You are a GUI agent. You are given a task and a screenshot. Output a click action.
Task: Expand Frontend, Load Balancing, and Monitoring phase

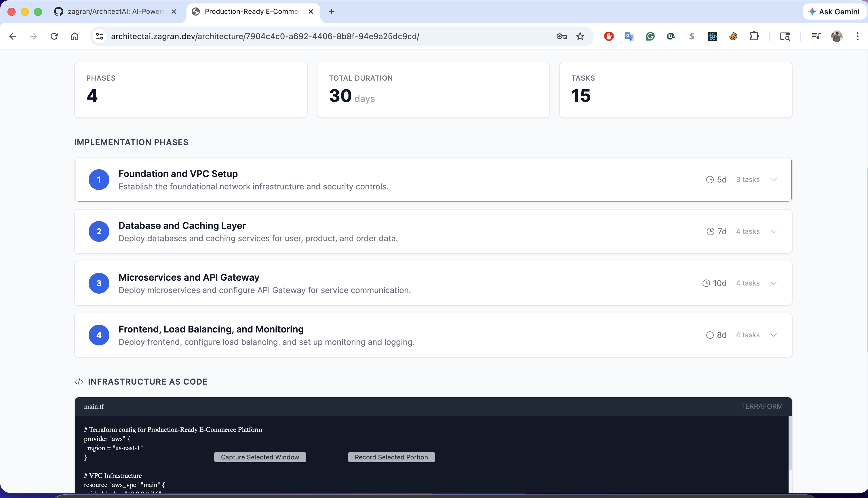click(773, 335)
